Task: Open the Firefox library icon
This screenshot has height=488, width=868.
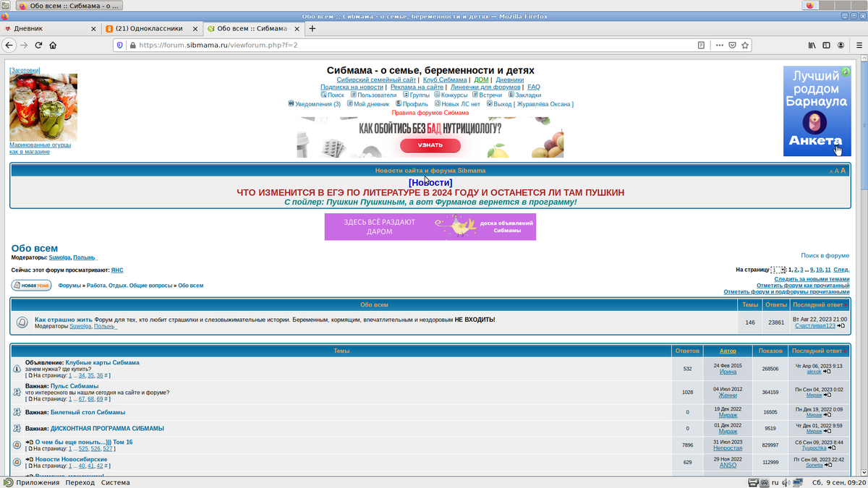Action: (x=812, y=45)
